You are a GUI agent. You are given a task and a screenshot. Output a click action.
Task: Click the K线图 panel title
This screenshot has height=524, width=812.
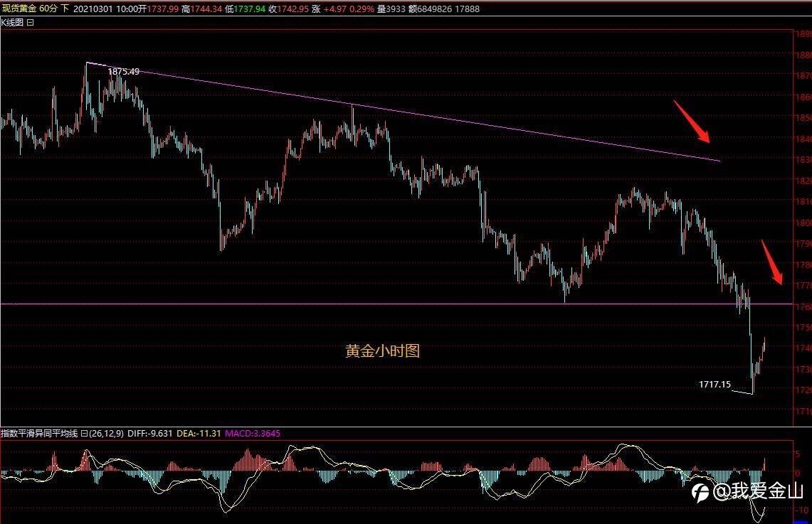(x=12, y=22)
